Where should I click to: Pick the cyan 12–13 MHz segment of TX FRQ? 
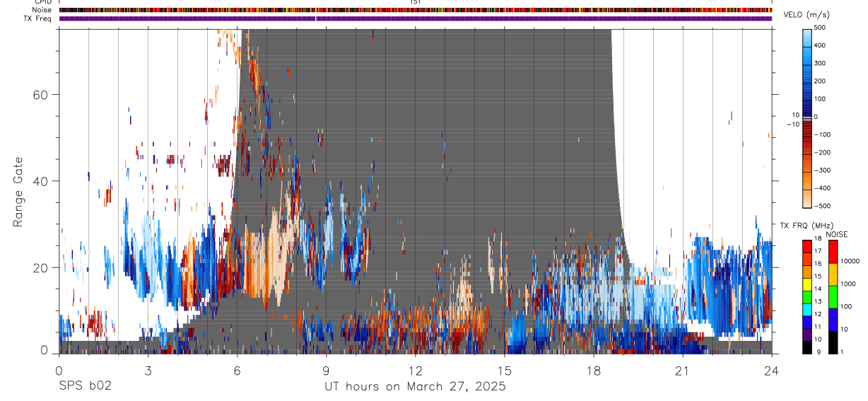click(807, 309)
